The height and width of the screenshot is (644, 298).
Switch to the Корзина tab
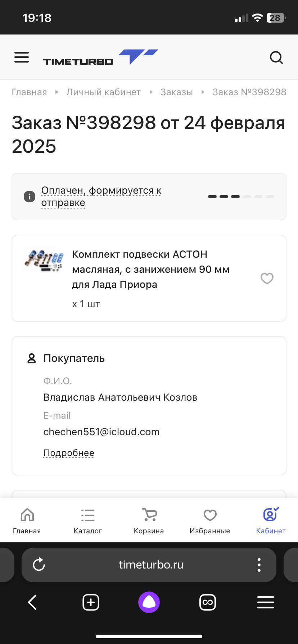pyautogui.click(x=149, y=520)
